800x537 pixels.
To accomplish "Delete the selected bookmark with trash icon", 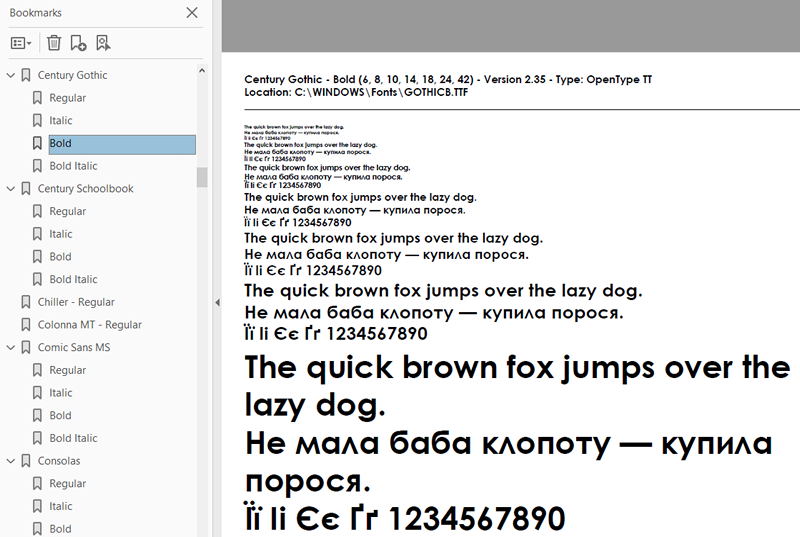I will coord(54,43).
